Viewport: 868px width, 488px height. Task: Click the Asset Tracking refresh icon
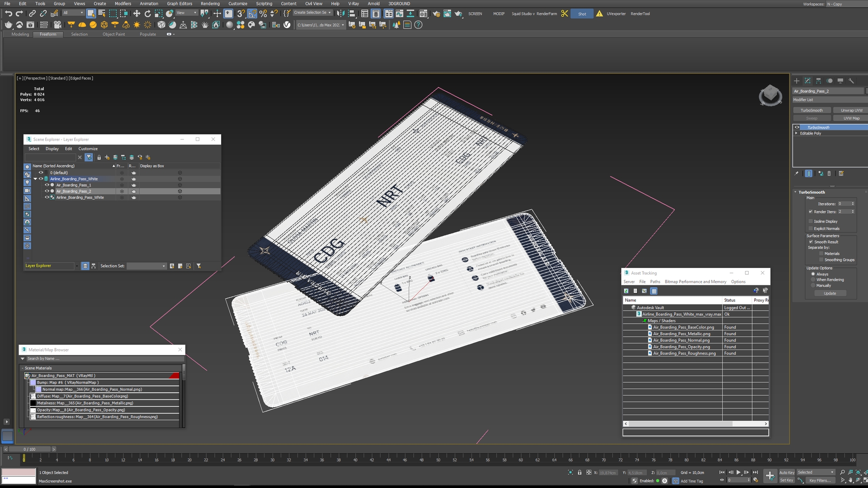[626, 291]
